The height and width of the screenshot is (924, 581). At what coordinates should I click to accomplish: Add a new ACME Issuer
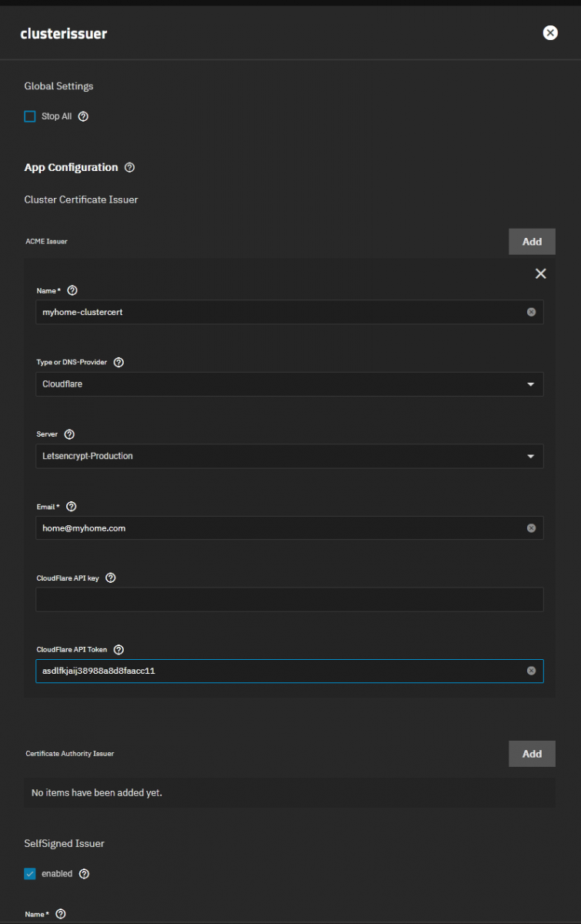coord(532,242)
